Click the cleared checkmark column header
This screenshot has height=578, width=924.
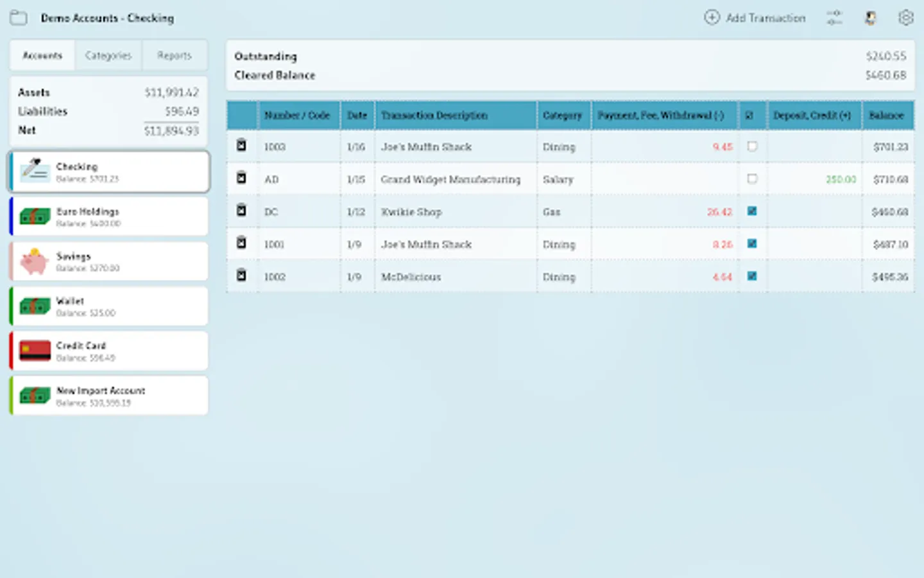[749, 116]
